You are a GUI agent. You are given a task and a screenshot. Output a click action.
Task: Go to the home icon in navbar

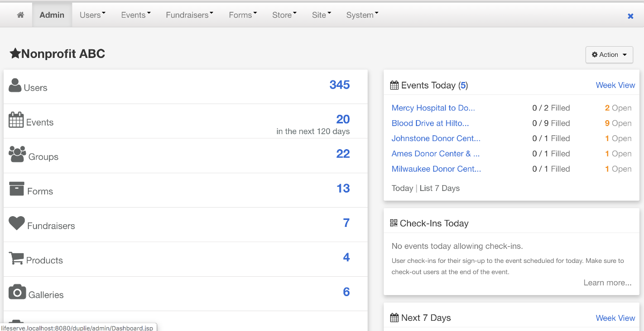click(20, 15)
